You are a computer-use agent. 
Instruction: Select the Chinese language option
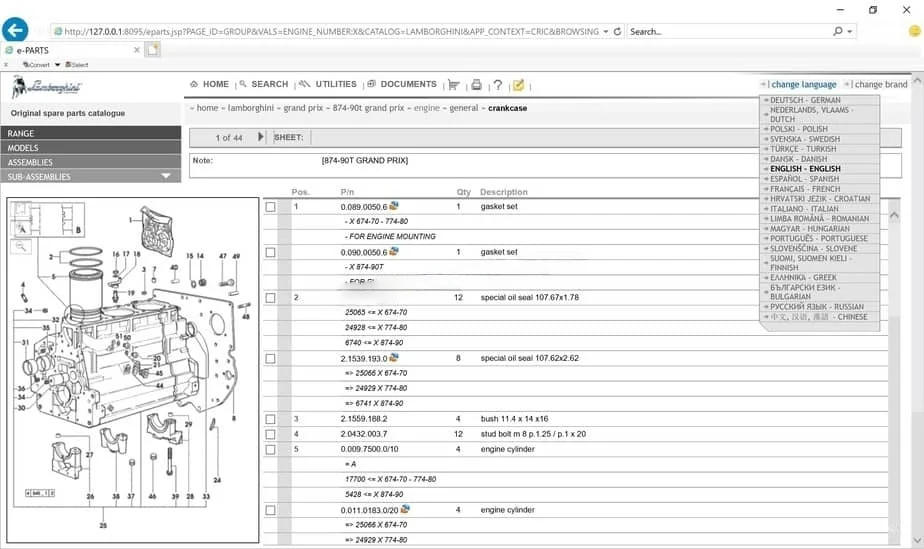[818, 317]
